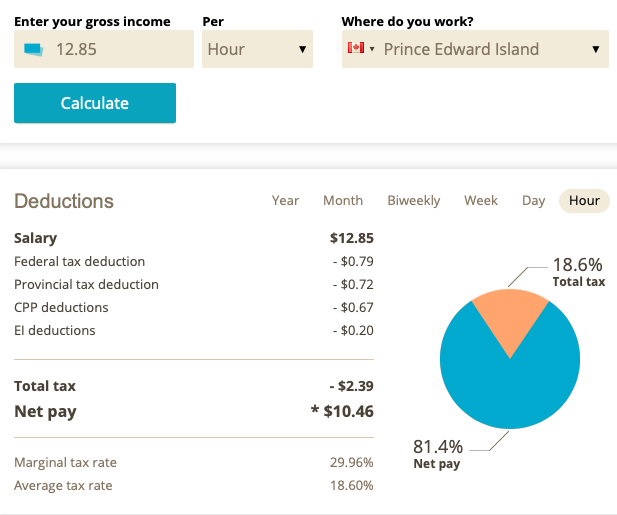Click the small arrow beside the flag
This screenshot has width=617, height=515.
372,49
